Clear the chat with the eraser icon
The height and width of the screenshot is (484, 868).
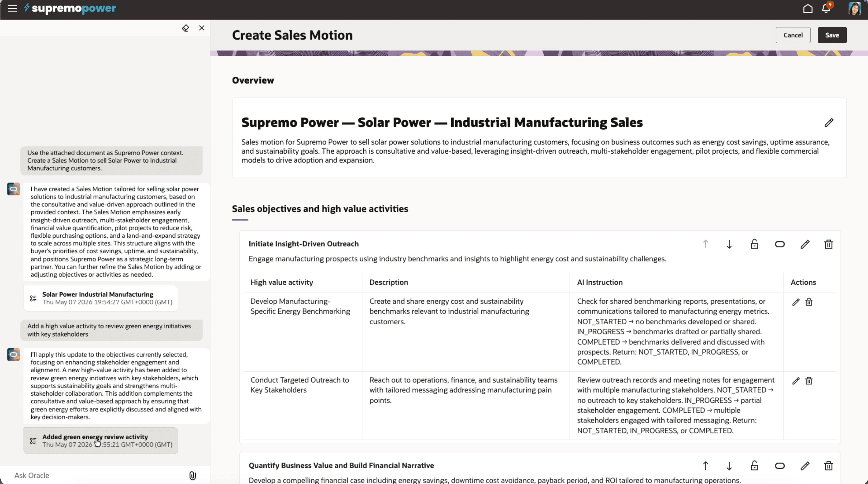point(185,28)
